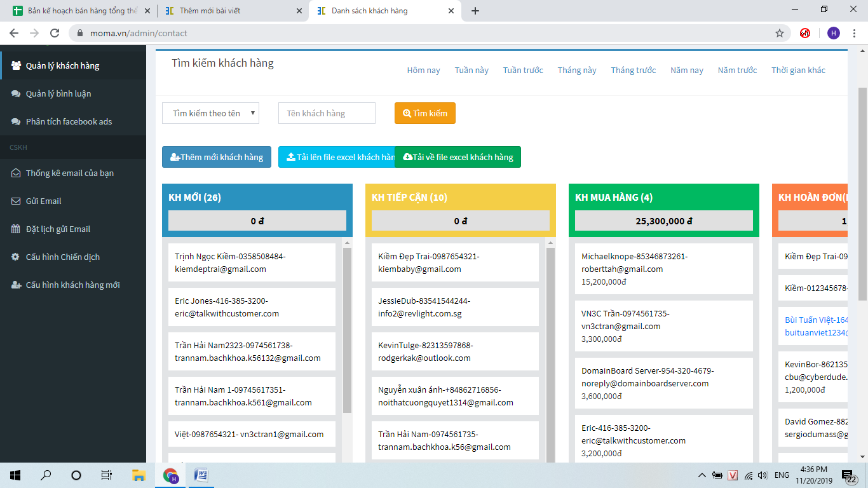The width and height of the screenshot is (868, 488).
Task: Open the Trịnh Ngọc Kiểm customer card
Action: coord(252,262)
